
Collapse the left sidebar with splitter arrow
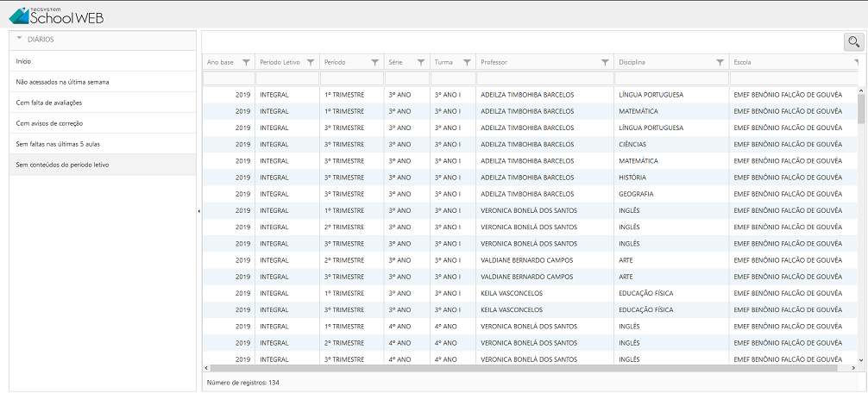click(x=198, y=210)
